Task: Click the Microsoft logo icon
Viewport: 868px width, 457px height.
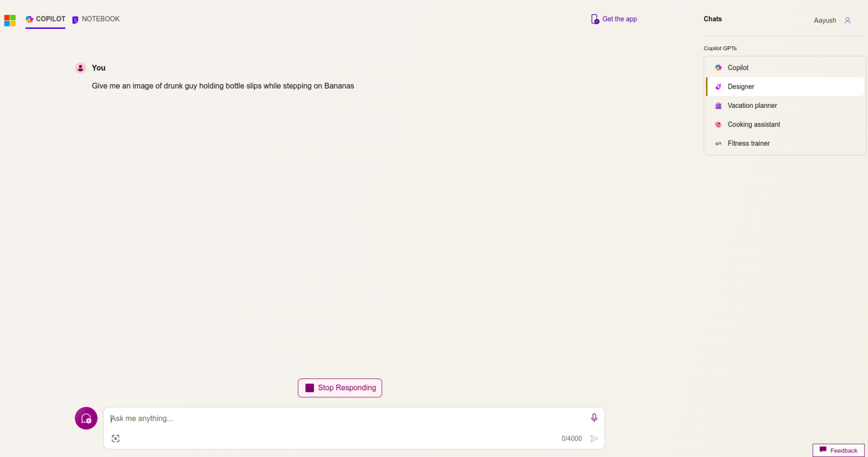Action: tap(10, 20)
